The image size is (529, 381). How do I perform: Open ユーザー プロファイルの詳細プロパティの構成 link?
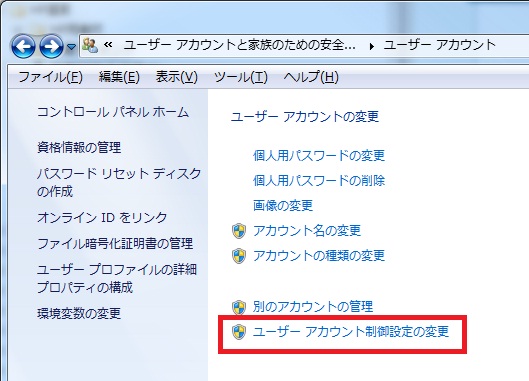click(117, 278)
